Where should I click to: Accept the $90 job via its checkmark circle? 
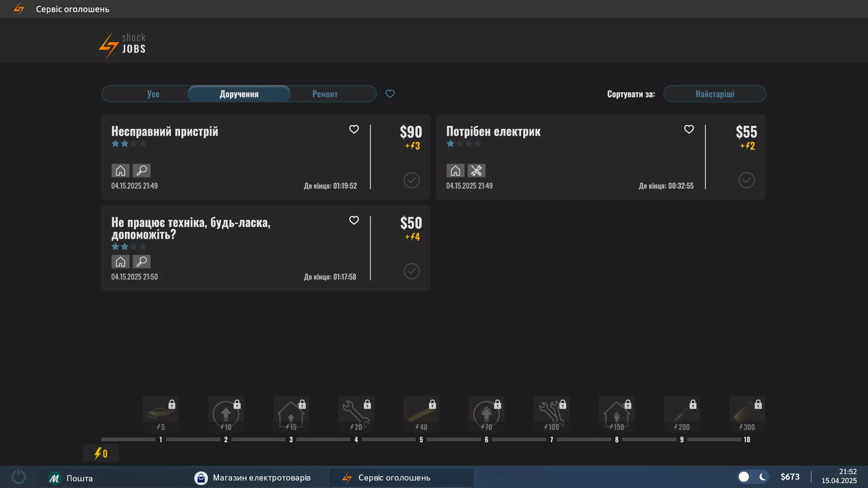(x=411, y=180)
